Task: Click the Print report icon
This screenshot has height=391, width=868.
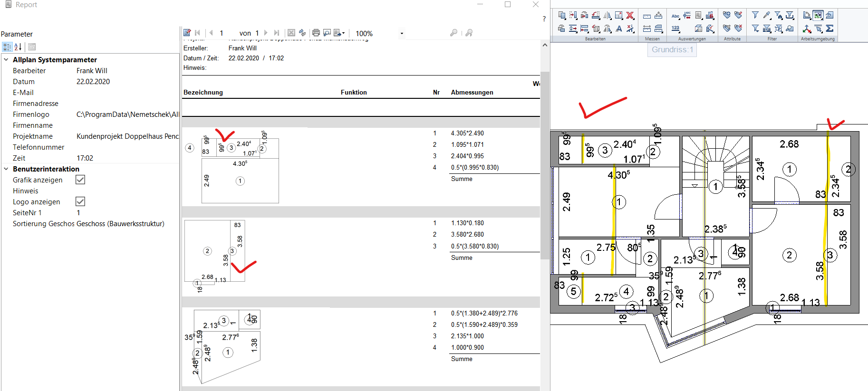Action: (x=316, y=33)
